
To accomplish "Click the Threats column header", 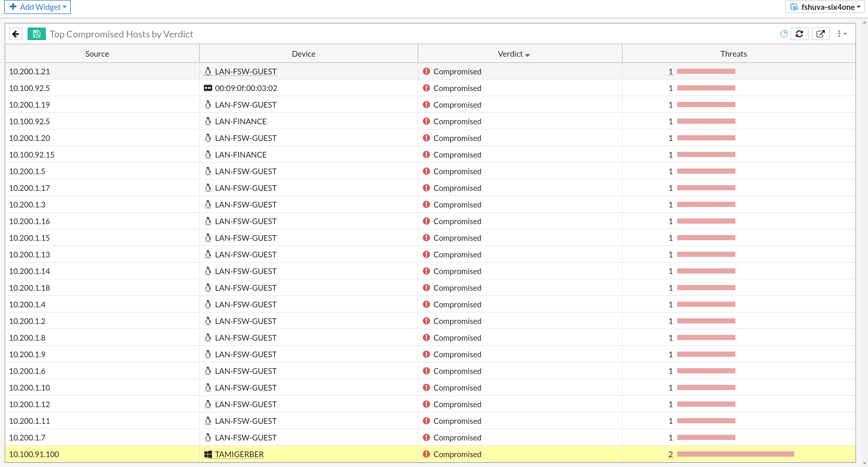I will pos(733,54).
